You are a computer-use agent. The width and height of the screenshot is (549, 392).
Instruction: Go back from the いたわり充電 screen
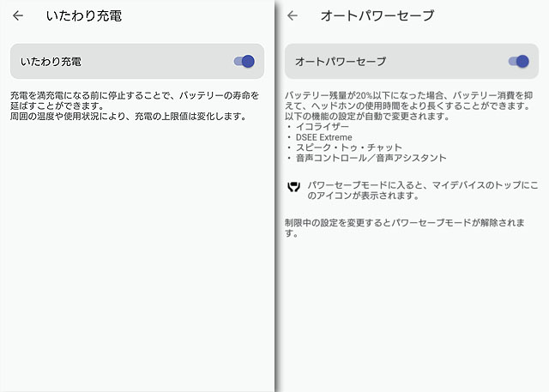click(x=18, y=15)
